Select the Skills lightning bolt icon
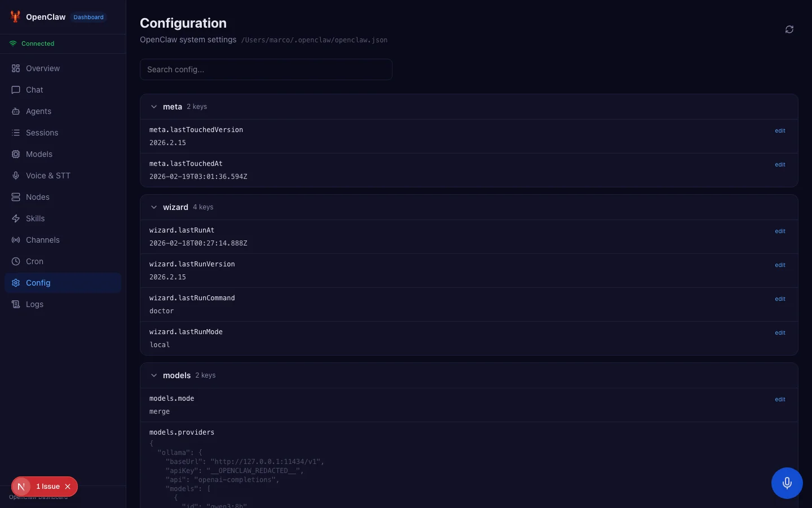Viewport: 812px width, 508px height. [x=16, y=218]
